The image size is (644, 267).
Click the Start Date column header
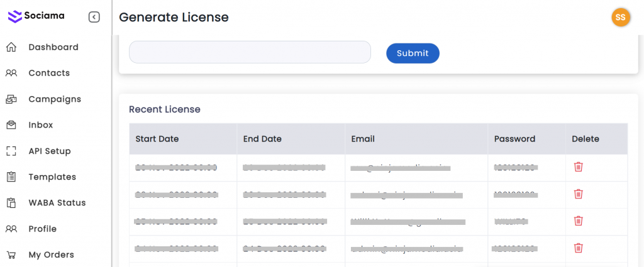pyautogui.click(x=157, y=139)
